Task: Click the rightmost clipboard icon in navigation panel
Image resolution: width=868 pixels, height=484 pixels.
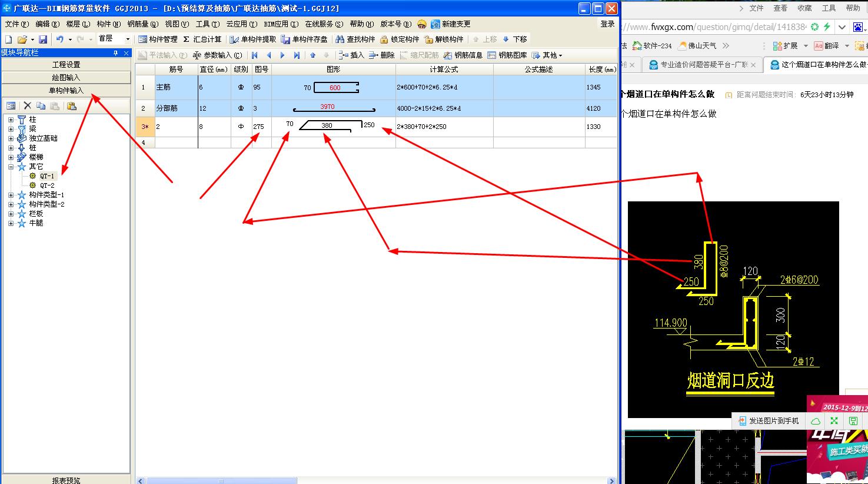Action: click(x=72, y=106)
